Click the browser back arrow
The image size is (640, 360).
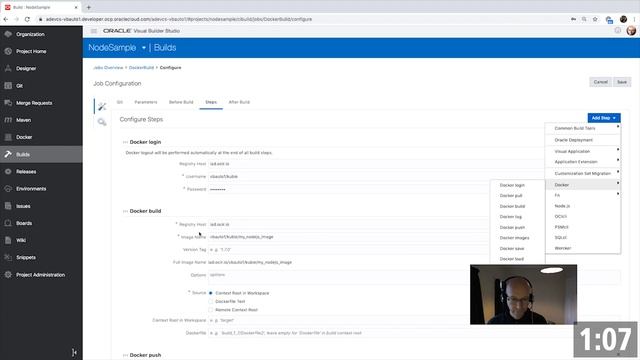click(x=6, y=19)
